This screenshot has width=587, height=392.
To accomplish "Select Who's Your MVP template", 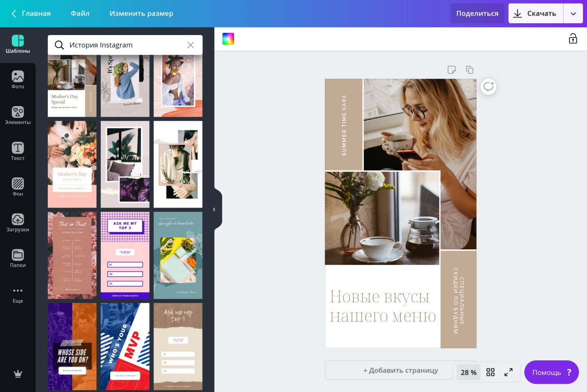I will 125,346.
